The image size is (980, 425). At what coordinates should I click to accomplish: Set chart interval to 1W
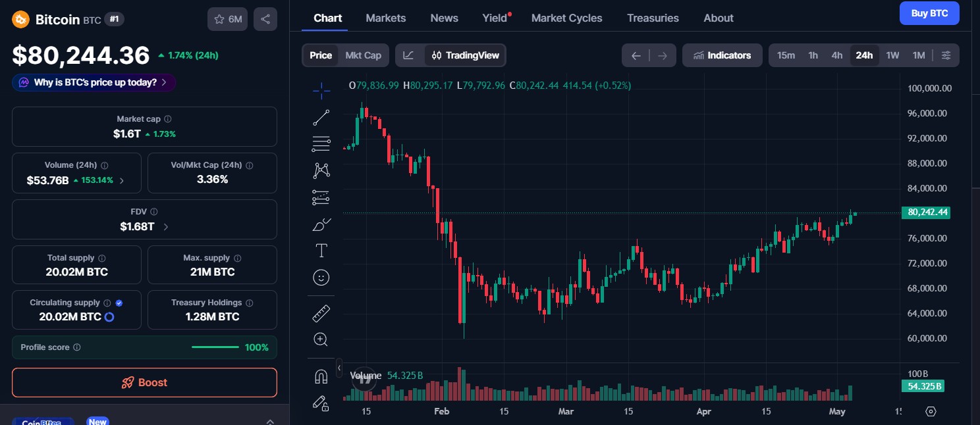tap(892, 55)
